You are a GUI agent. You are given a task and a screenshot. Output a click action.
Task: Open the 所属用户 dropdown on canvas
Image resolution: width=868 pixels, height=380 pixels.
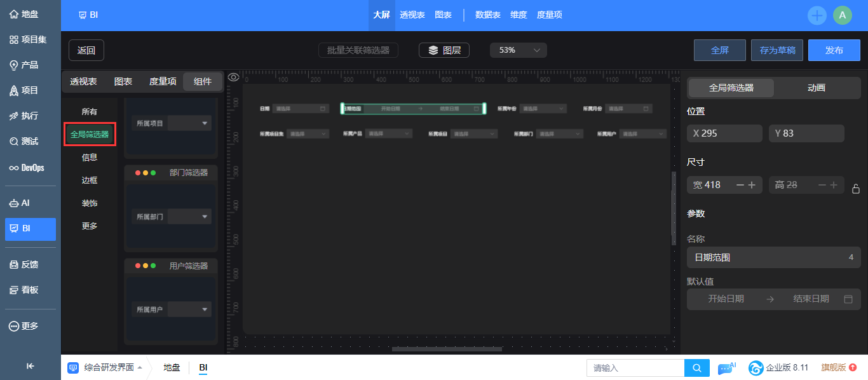tap(643, 134)
